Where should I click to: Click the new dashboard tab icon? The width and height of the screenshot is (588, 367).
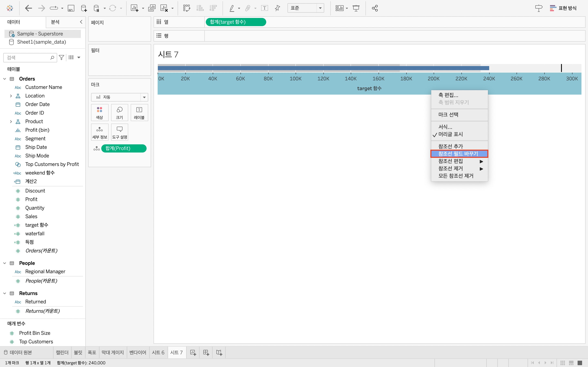(x=206, y=353)
